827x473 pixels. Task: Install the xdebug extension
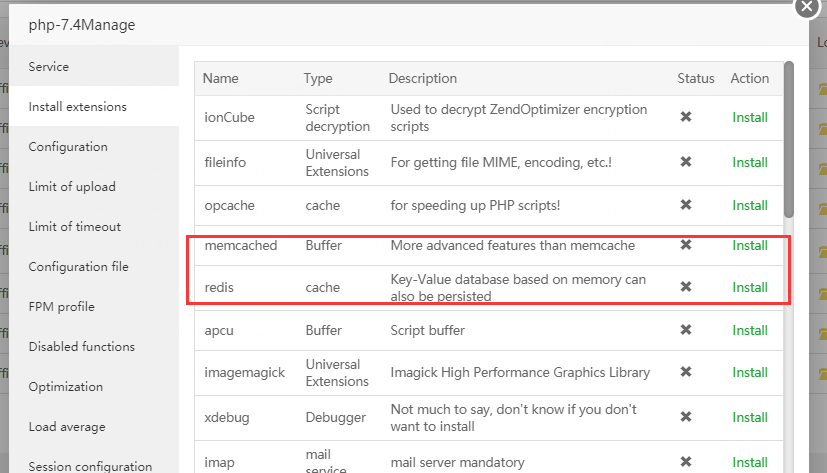[750, 417]
